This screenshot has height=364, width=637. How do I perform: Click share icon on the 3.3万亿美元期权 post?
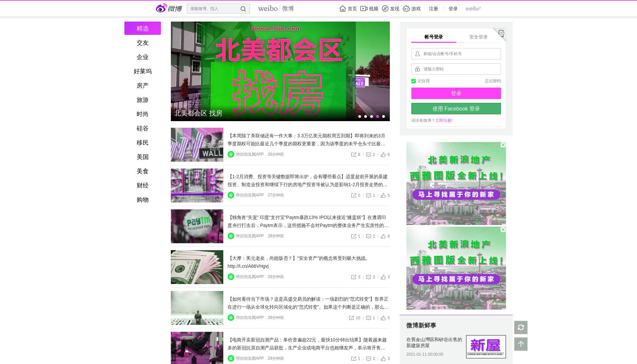[x=354, y=155]
